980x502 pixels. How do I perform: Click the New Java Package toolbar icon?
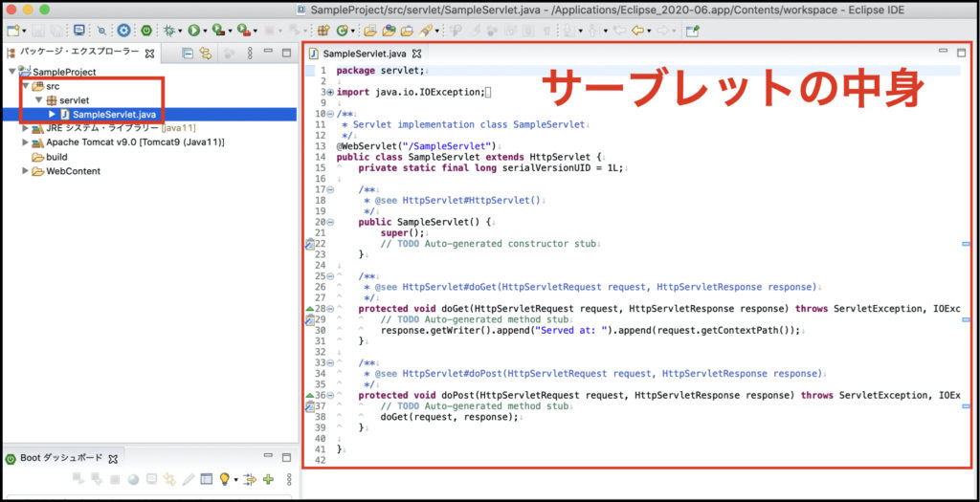(x=323, y=30)
